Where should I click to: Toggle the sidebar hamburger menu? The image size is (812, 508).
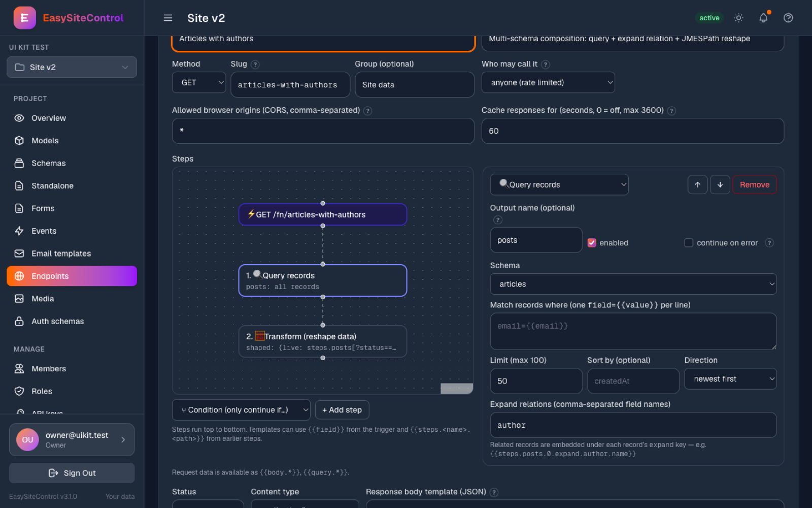tap(168, 18)
